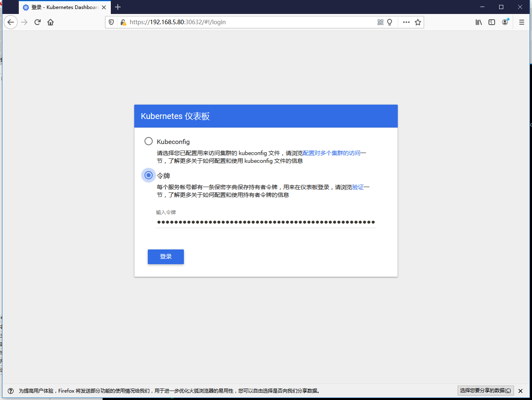The height and width of the screenshot is (400, 532).
Task: Click the help icon in notification bar
Action: tap(11, 391)
